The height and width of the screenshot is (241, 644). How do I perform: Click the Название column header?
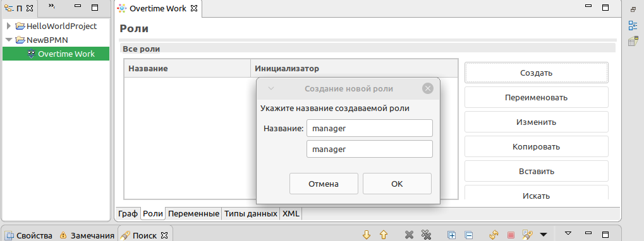(187, 68)
